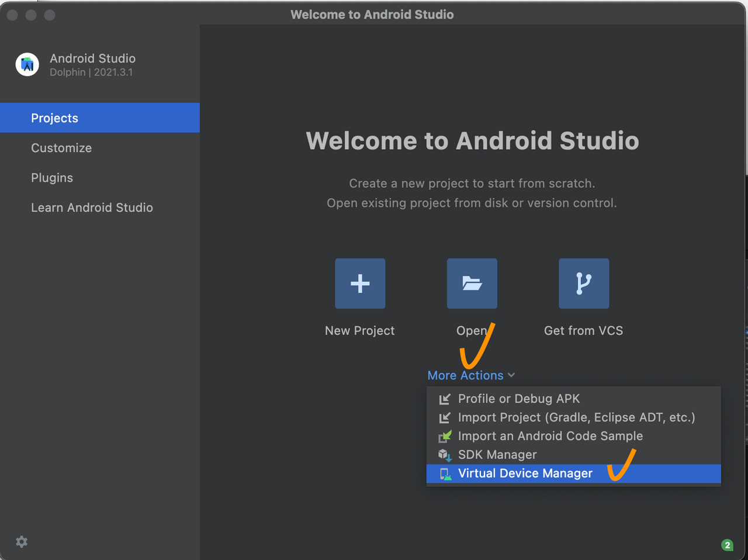Click the Android Studio name in the sidebar
The width and height of the screenshot is (748, 560).
(93, 58)
